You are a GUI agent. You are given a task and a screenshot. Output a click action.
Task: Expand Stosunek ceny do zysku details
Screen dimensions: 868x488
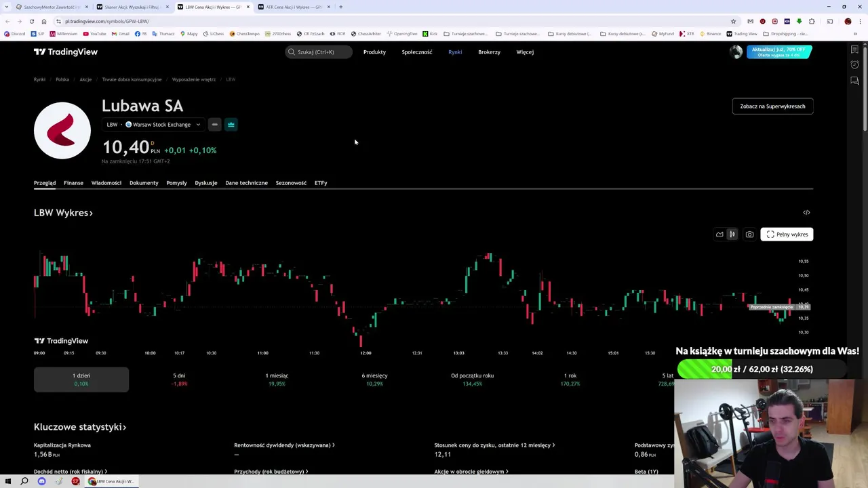pos(494,445)
